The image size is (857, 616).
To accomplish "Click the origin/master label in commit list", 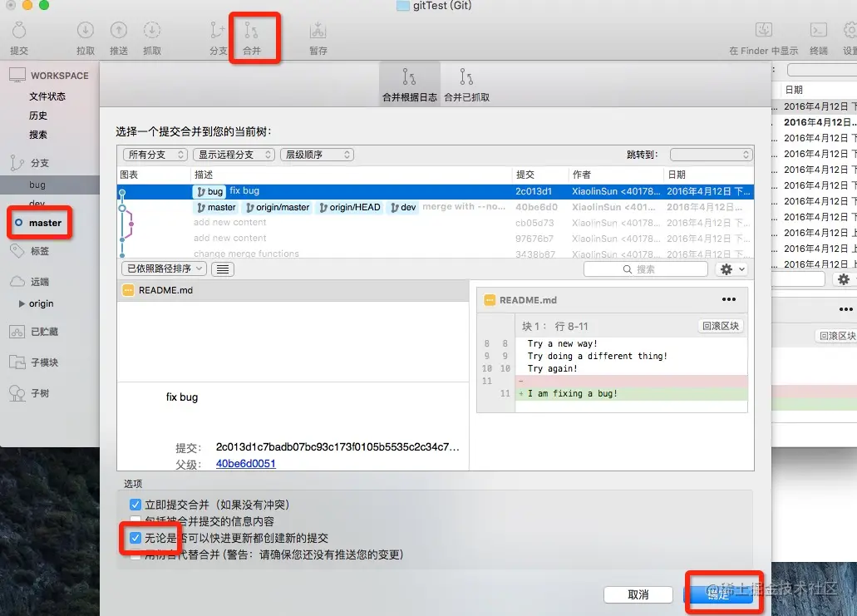I will point(278,207).
